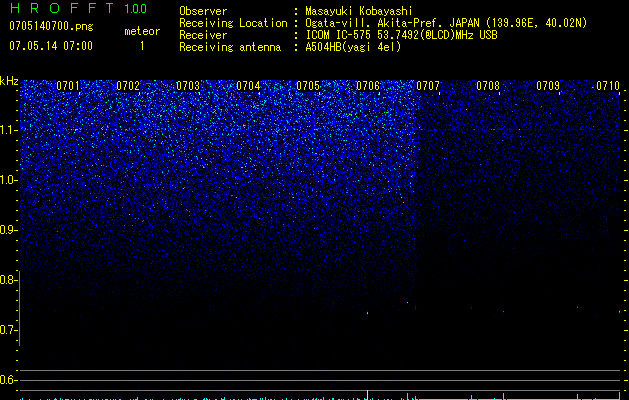Select the 0.6 frequency axis label
Viewport: 629px width, 400px height.
(x=8, y=380)
